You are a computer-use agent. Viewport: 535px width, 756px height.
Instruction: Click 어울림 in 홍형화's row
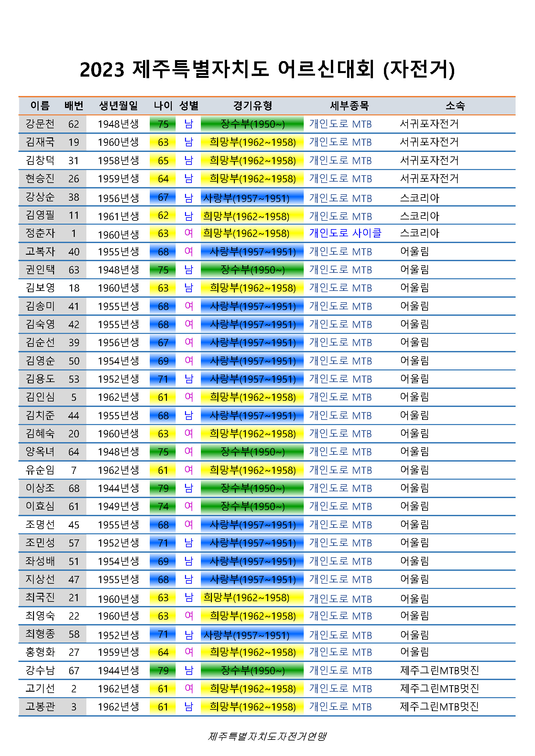(x=414, y=652)
